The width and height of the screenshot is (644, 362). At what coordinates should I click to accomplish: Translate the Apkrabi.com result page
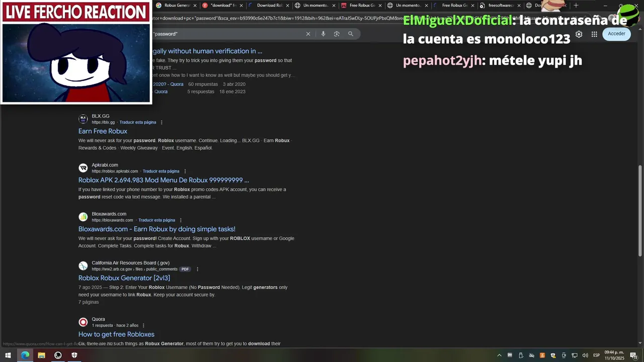click(161, 171)
